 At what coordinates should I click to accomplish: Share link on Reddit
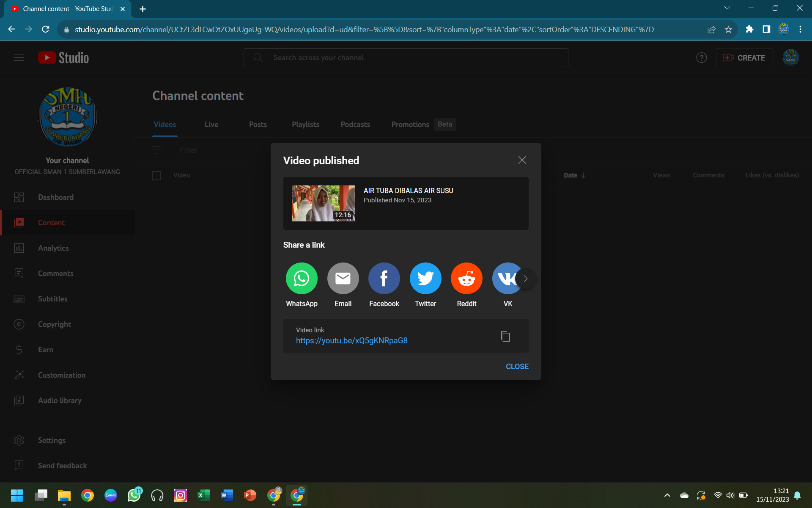(x=466, y=279)
